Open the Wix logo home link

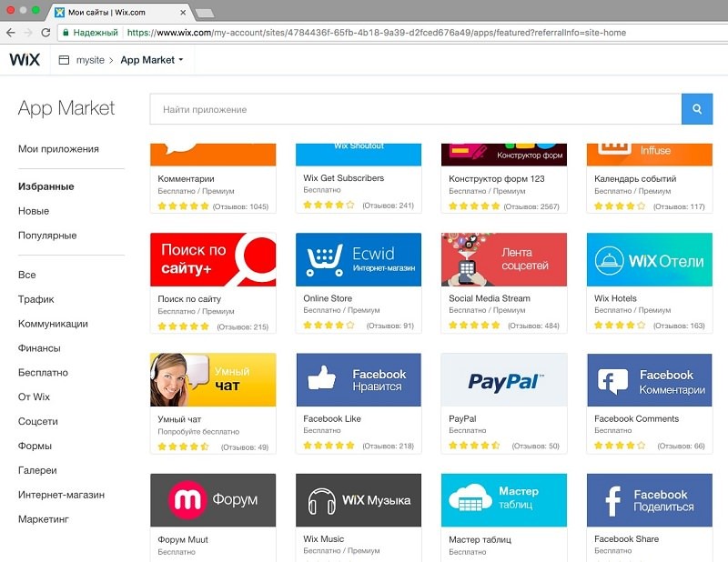pyautogui.click(x=24, y=60)
